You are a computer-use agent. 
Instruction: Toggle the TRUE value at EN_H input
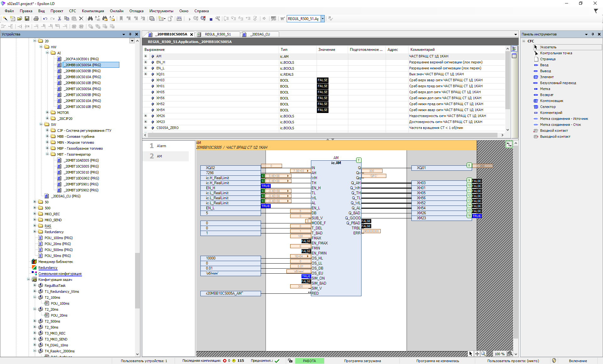click(x=266, y=186)
